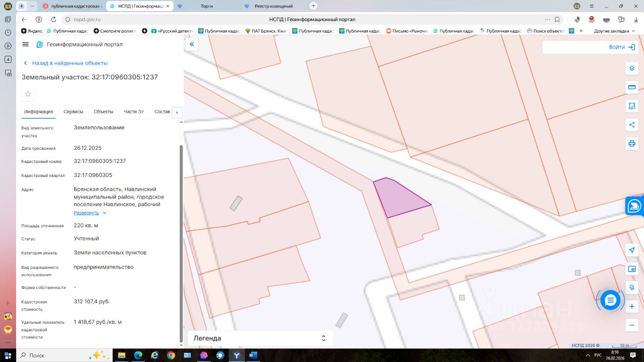Image resolution: width=644 pixels, height=362 pixels.
Task: Open the blue side widget on map edge
Action: coord(635,206)
